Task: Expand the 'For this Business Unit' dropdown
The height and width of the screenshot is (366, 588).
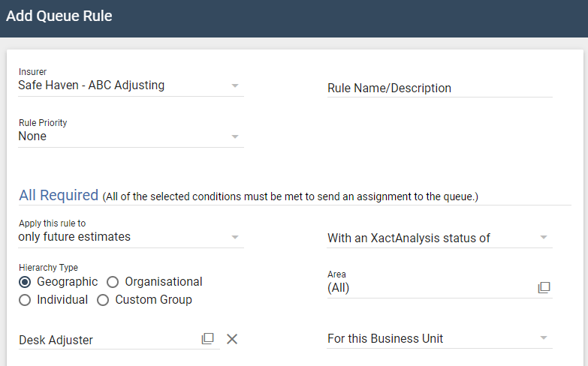Action: pyautogui.click(x=544, y=338)
